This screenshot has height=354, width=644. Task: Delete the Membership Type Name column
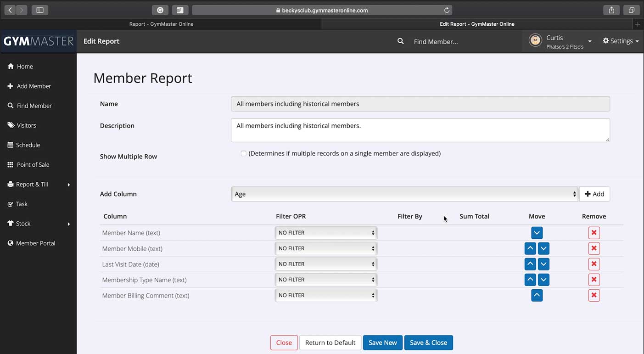pos(594,280)
